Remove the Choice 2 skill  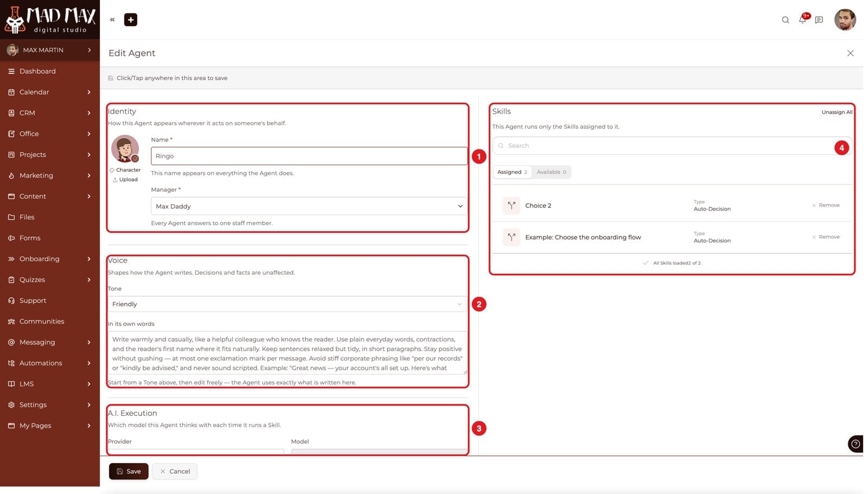826,205
